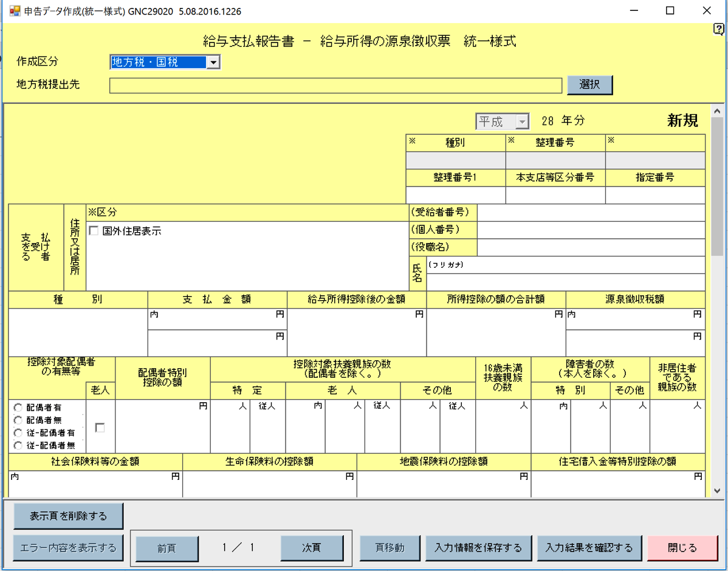Click the pink 閉じる button

[682, 549]
